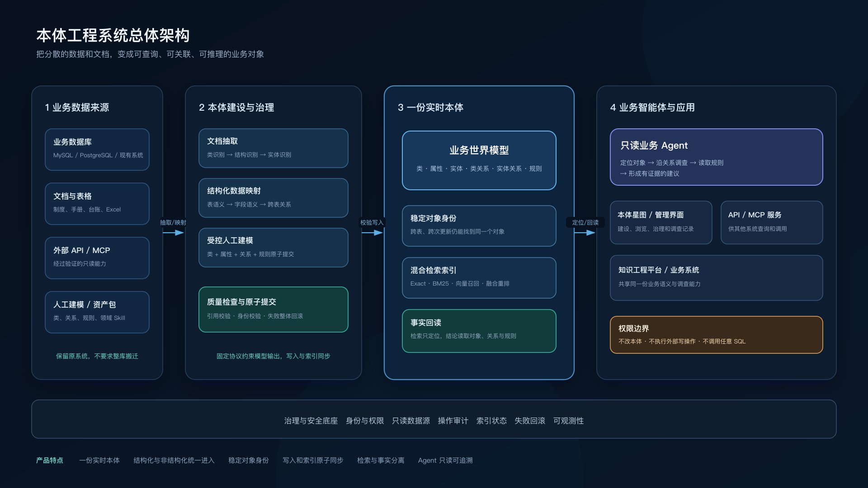Select the 事实回读 green card

[x=479, y=331]
